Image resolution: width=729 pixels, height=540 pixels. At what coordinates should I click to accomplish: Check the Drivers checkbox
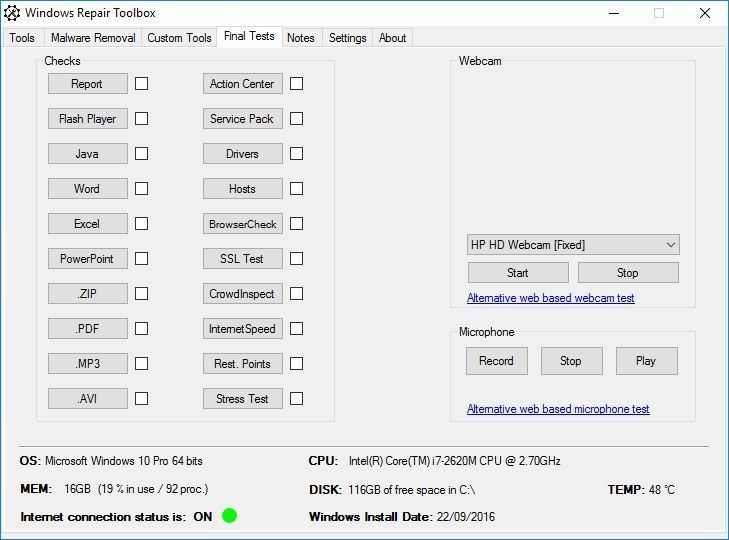pos(296,153)
